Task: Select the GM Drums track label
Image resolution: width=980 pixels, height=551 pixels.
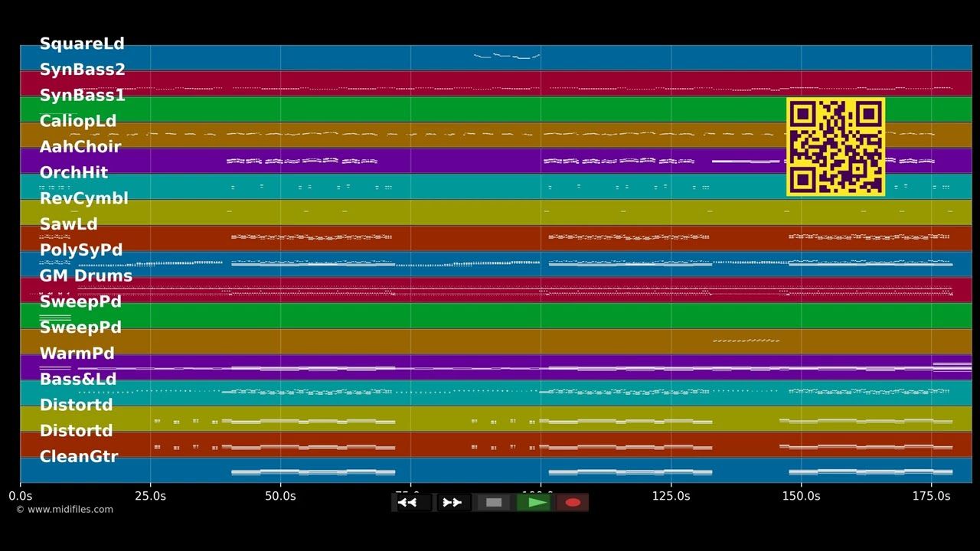Action: (86, 275)
